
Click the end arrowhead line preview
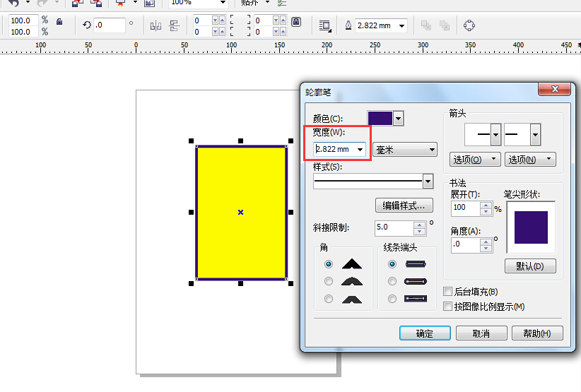click(517, 134)
